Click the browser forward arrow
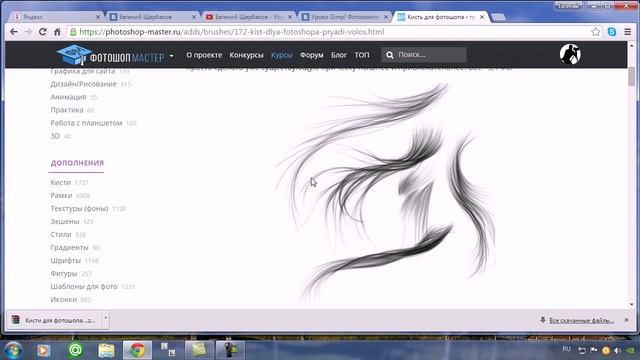This screenshot has width=640, height=360. pos(28,32)
